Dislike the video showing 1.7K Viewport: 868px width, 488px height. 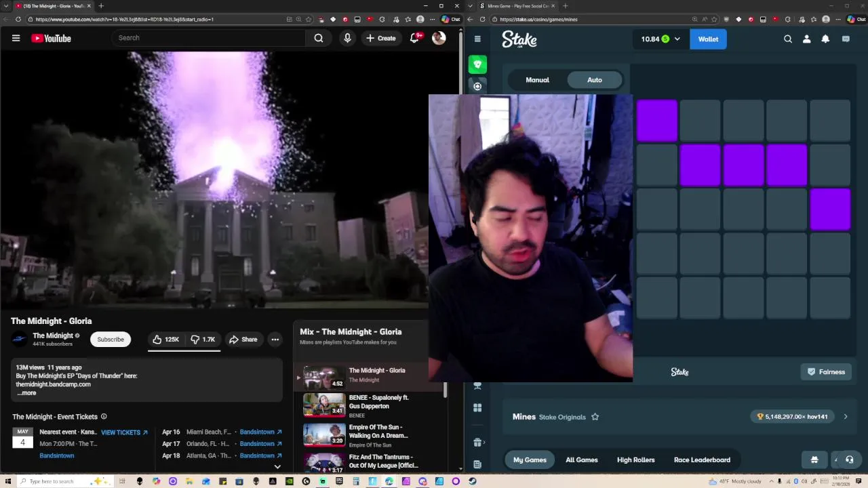click(203, 339)
